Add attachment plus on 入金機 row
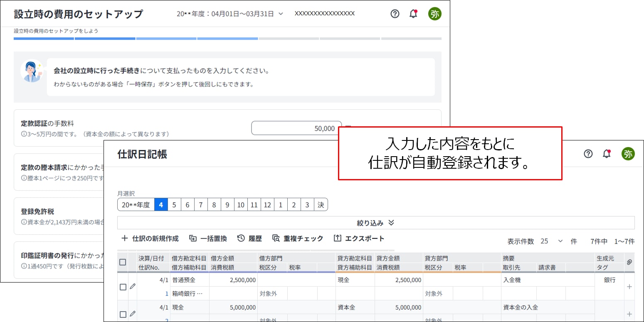This screenshot has width=644, height=322. coord(629,287)
